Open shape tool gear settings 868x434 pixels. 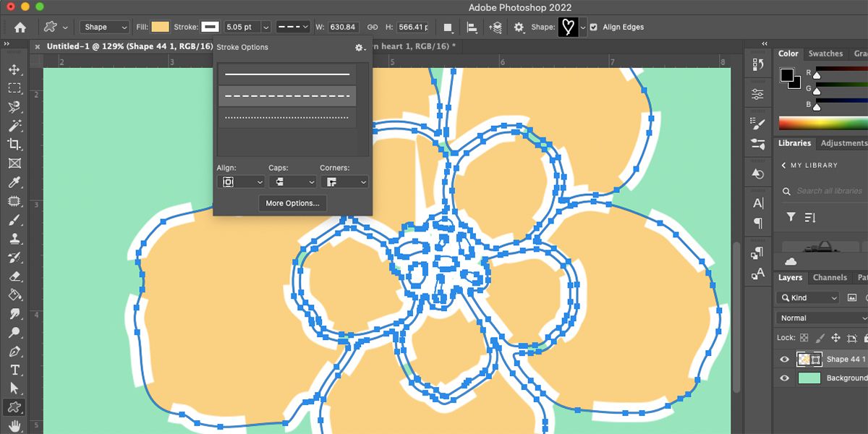(519, 27)
